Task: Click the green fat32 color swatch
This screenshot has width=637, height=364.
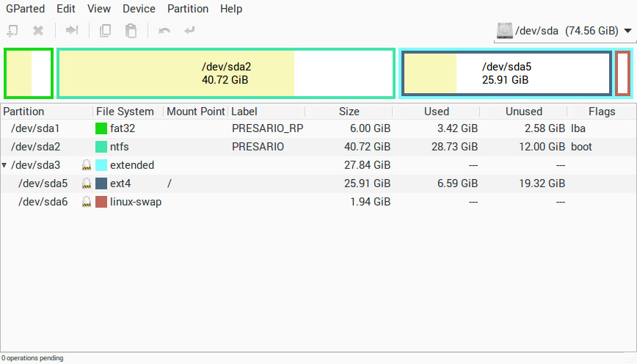Action: (101, 128)
